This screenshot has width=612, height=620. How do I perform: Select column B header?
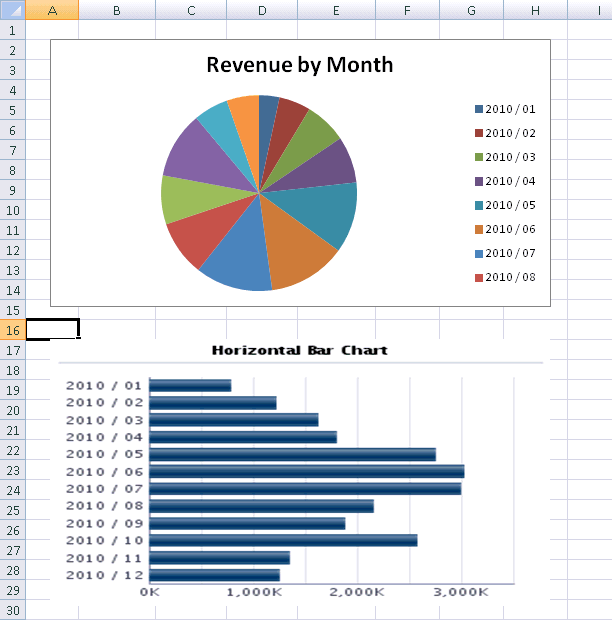pos(117,9)
